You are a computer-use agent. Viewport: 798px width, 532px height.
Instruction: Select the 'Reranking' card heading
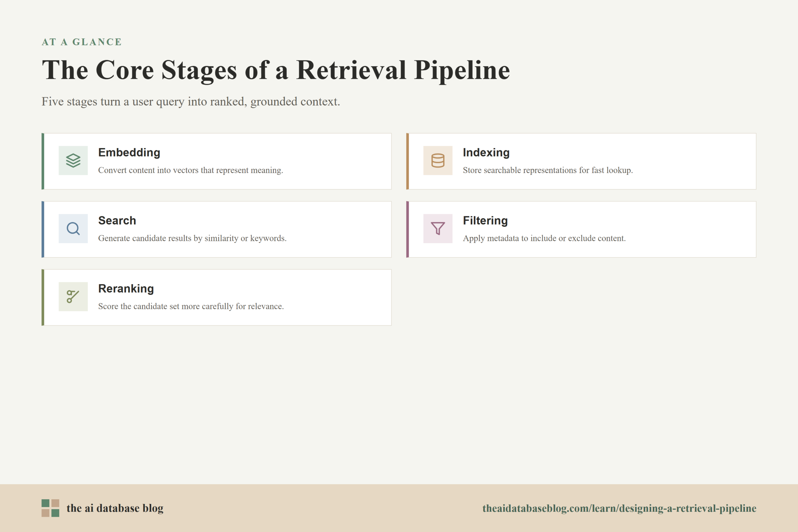pos(126,289)
